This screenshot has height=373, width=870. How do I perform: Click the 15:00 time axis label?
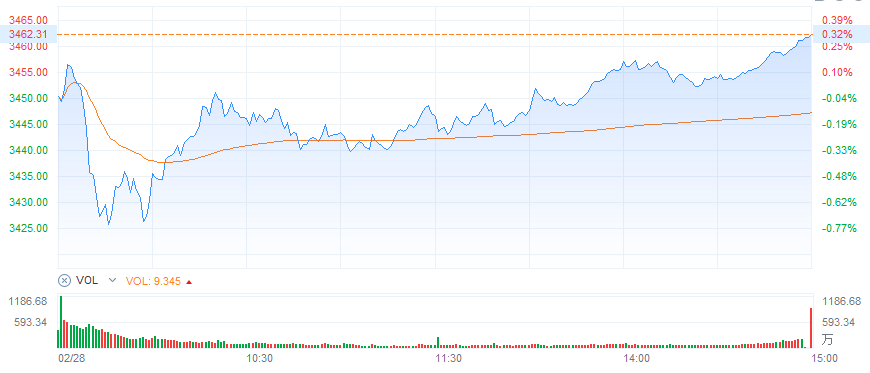[825, 357]
